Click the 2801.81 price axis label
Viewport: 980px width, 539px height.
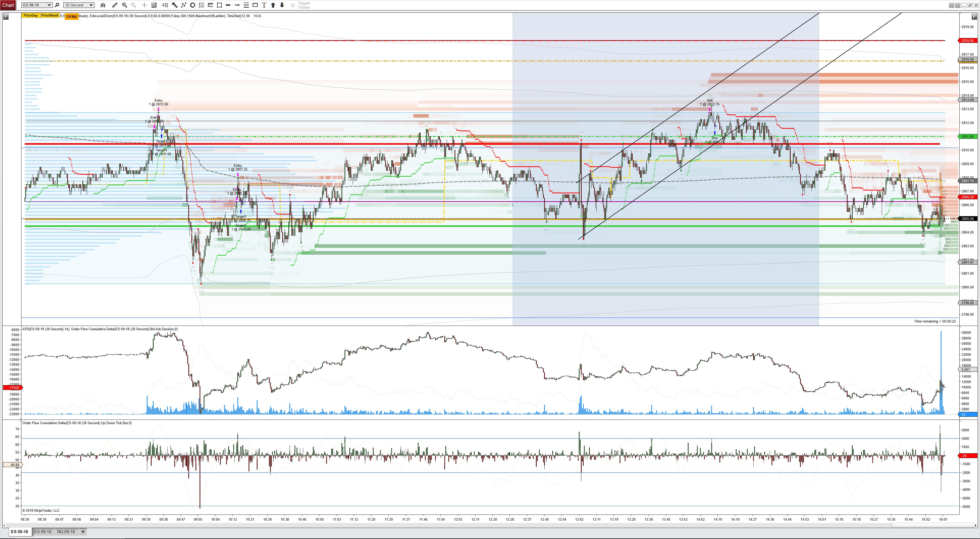coord(967,262)
